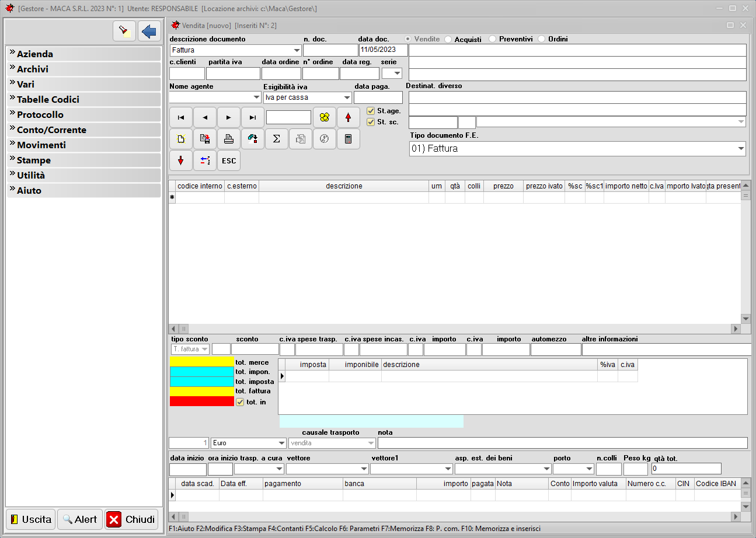The width and height of the screenshot is (756, 538).
Task: Click the blue back arrow icon
Action: (x=149, y=30)
